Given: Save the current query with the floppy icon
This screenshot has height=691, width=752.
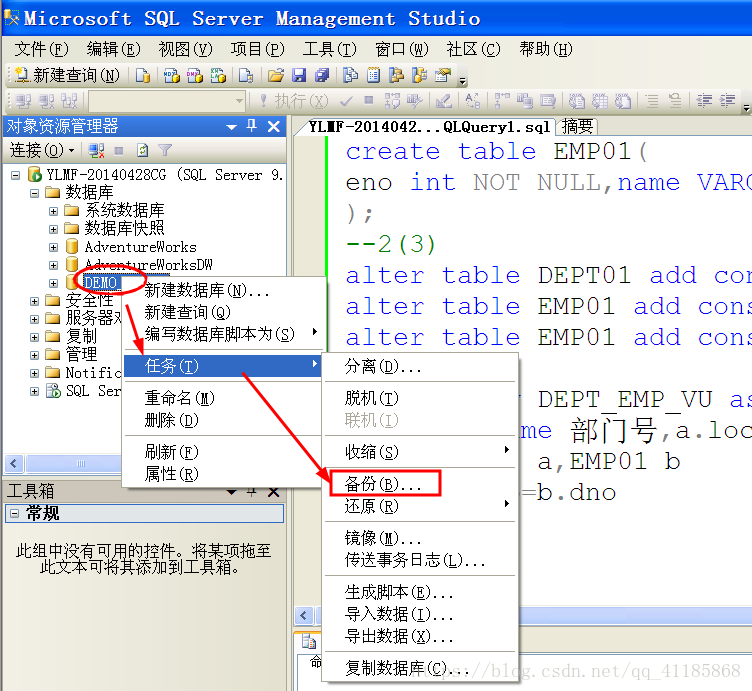Looking at the screenshot, I should 299,75.
